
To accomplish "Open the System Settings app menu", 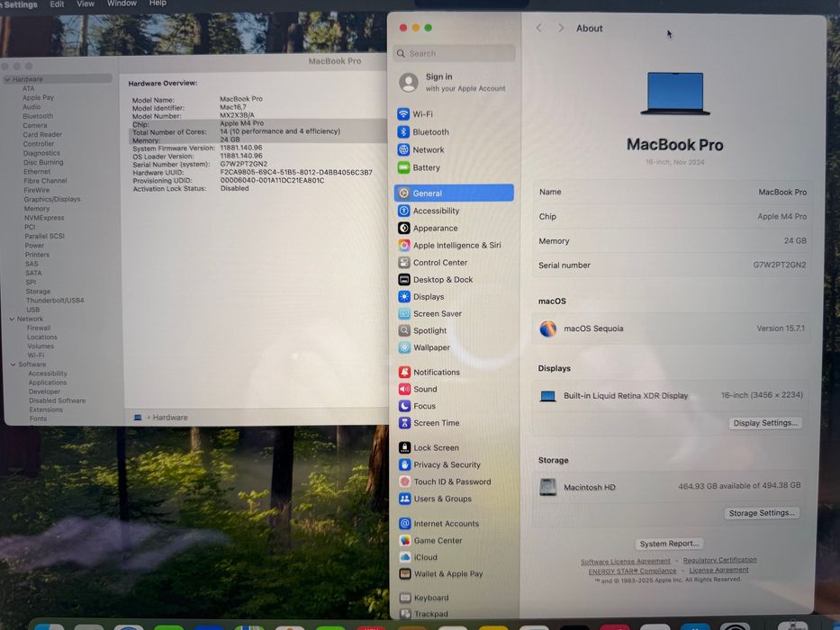I will (19, 4).
